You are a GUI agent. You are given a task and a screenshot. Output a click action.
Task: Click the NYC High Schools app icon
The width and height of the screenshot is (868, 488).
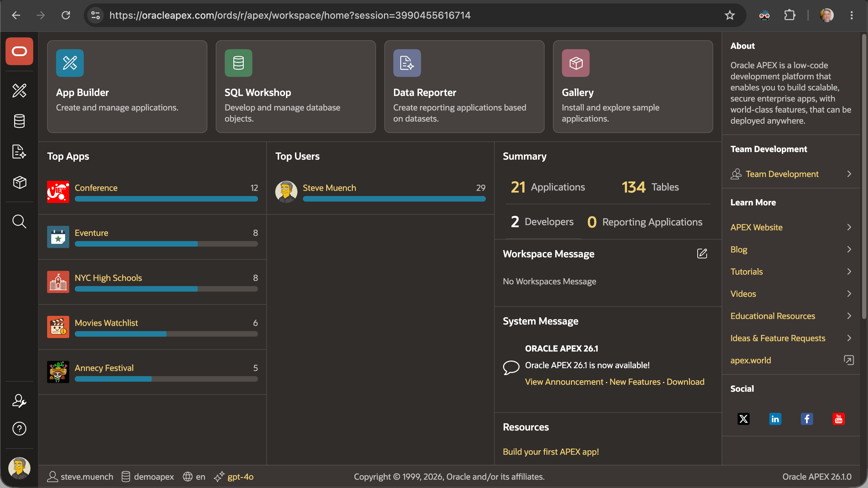click(58, 282)
